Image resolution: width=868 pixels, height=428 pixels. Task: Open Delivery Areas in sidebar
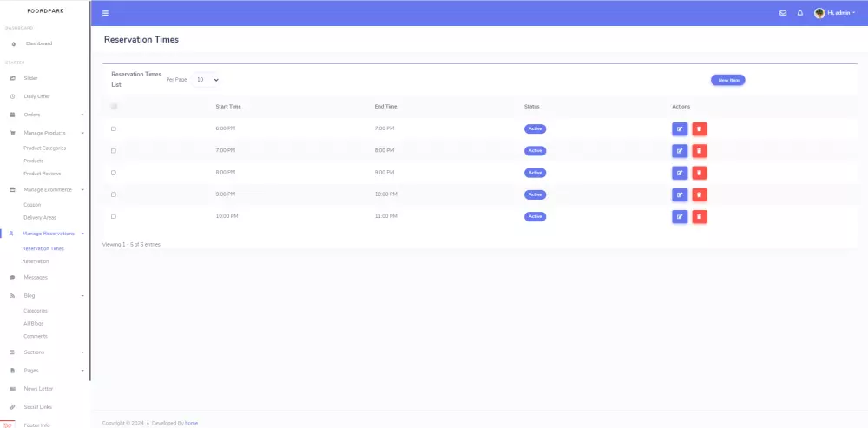click(x=40, y=218)
